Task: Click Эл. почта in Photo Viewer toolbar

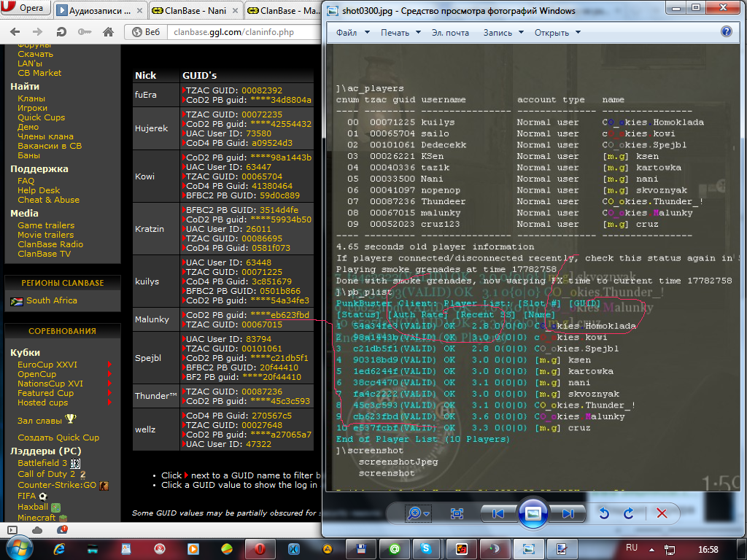Action: tap(450, 32)
